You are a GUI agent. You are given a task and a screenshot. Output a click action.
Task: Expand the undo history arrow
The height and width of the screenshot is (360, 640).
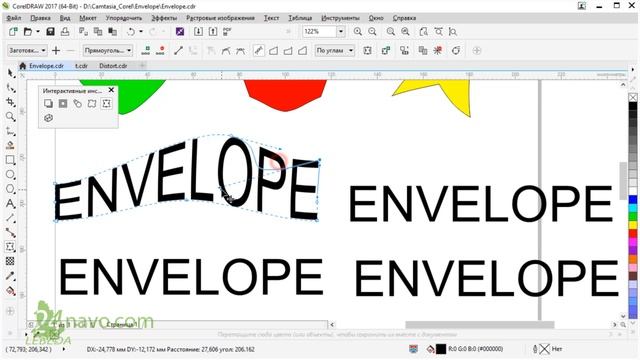(141, 31)
